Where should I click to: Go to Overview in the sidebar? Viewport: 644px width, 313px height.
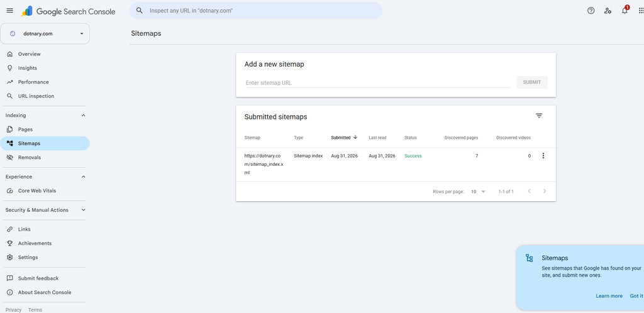(x=45, y=54)
